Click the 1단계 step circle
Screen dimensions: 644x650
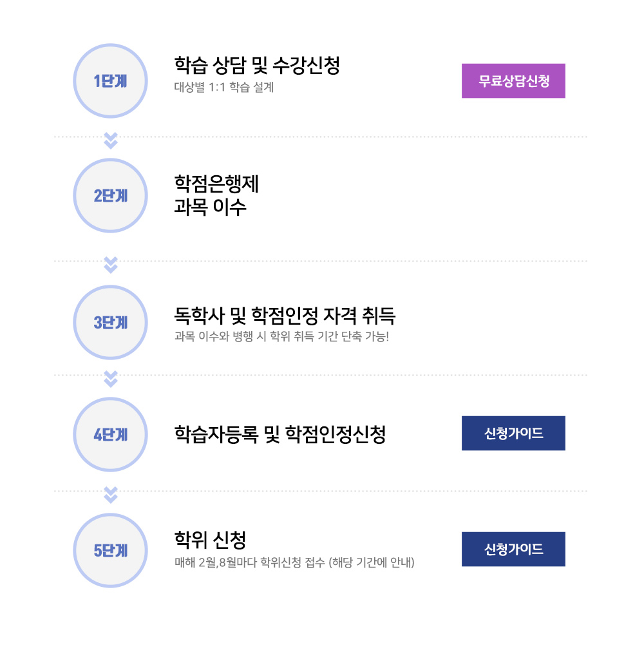pyautogui.click(x=111, y=81)
